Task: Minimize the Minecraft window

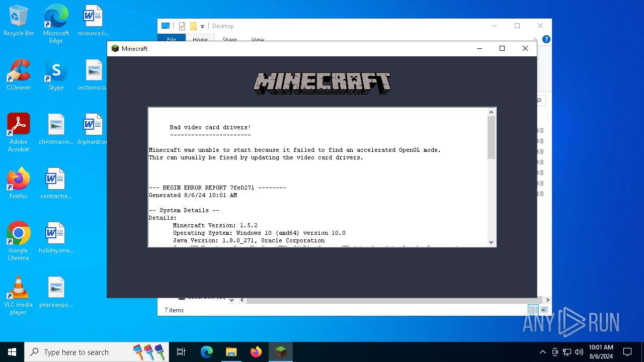Action: [x=479, y=48]
